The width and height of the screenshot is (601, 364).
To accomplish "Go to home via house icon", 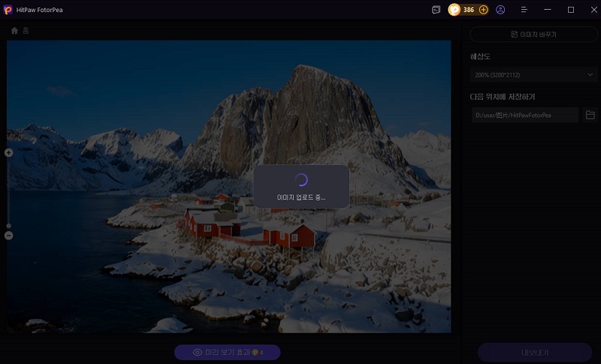I will [x=14, y=31].
